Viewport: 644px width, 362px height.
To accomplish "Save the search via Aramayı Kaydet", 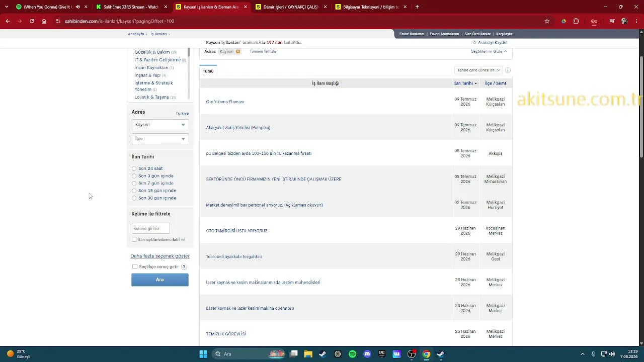I will (x=490, y=43).
